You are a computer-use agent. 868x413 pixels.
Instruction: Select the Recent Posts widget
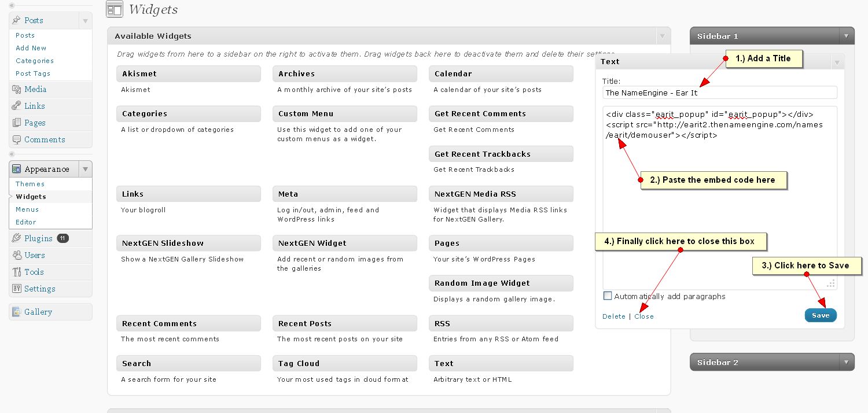345,324
